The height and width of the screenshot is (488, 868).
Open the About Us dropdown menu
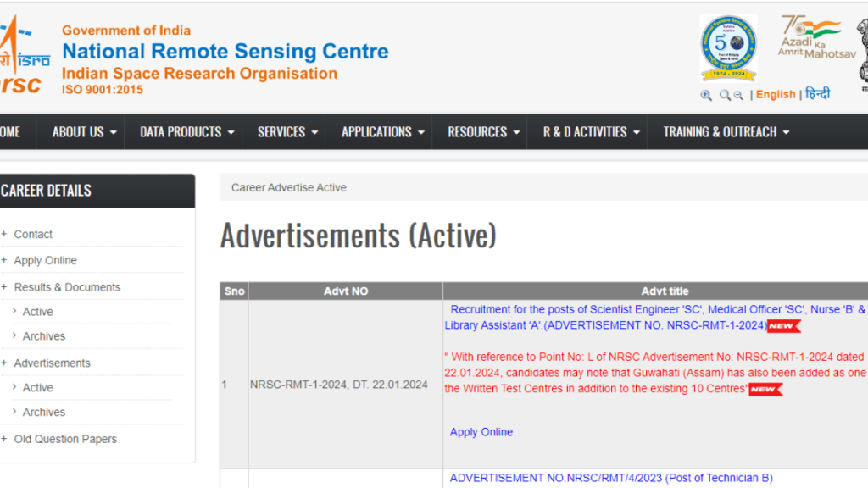pyautogui.click(x=84, y=132)
